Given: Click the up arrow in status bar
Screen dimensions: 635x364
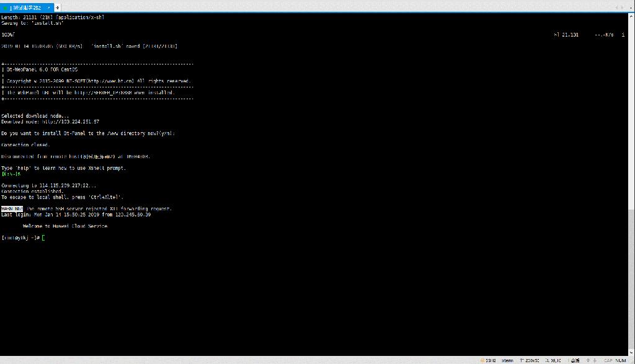Looking at the screenshot, I should 588,360.
